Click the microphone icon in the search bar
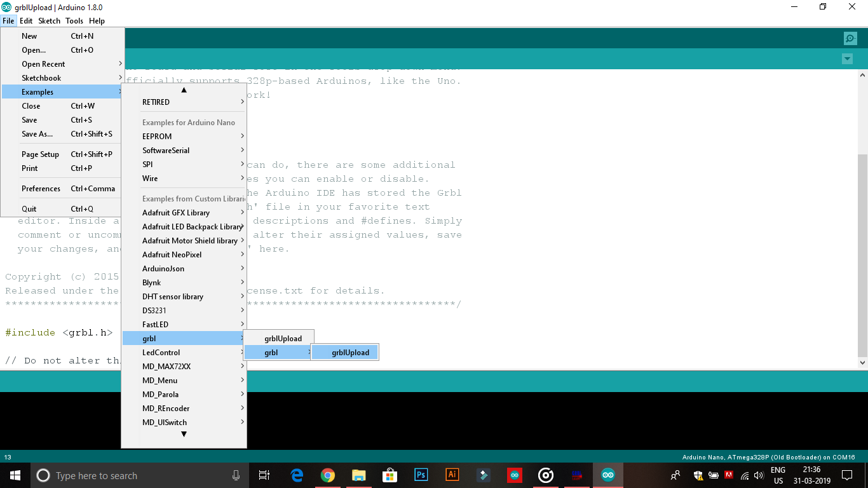 (236, 475)
